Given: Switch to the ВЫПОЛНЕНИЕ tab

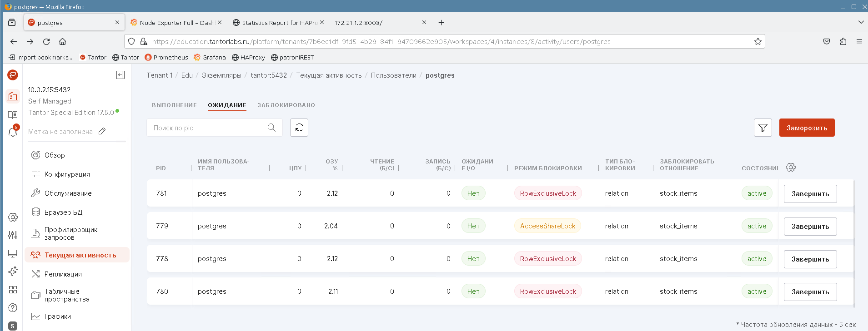Looking at the screenshot, I should click(174, 105).
